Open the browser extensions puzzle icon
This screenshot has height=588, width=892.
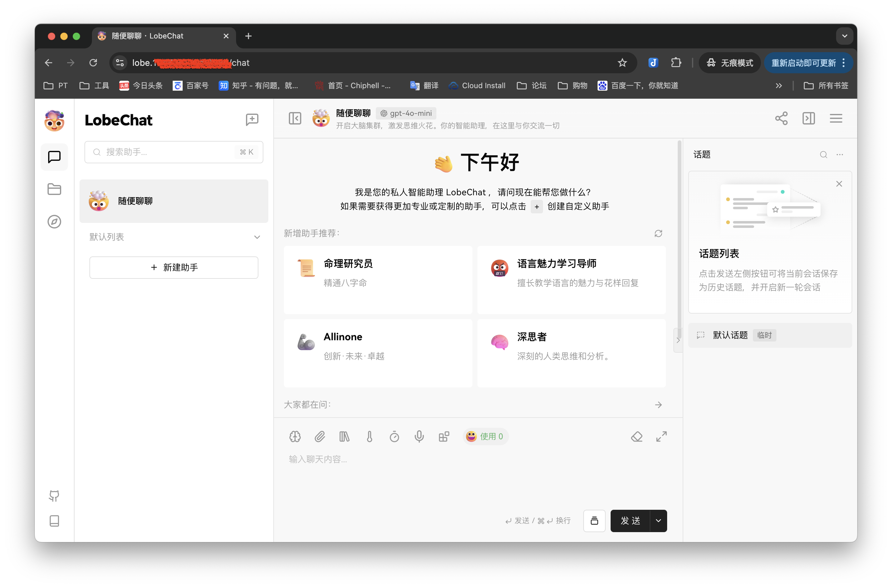[x=676, y=63]
